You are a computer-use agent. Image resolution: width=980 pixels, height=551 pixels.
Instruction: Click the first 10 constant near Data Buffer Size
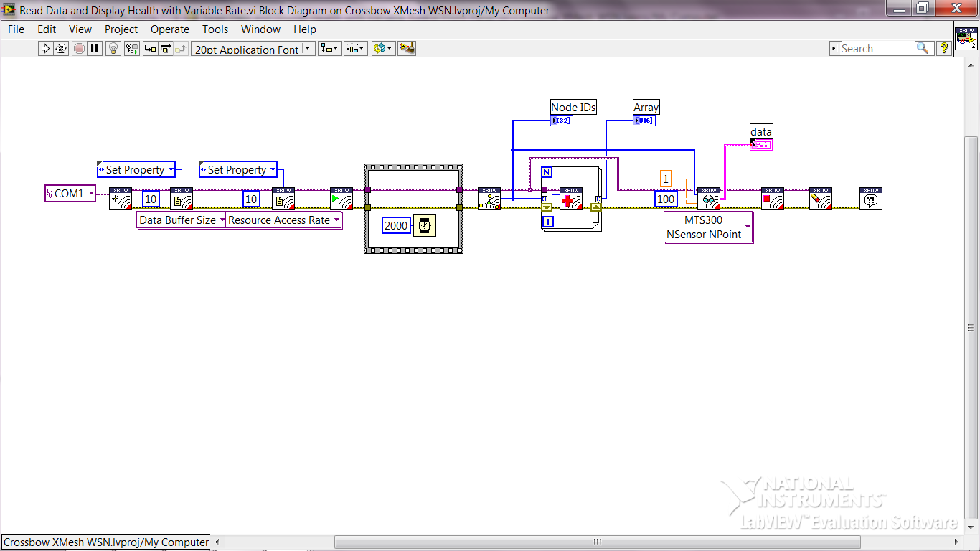click(x=151, y=199)
